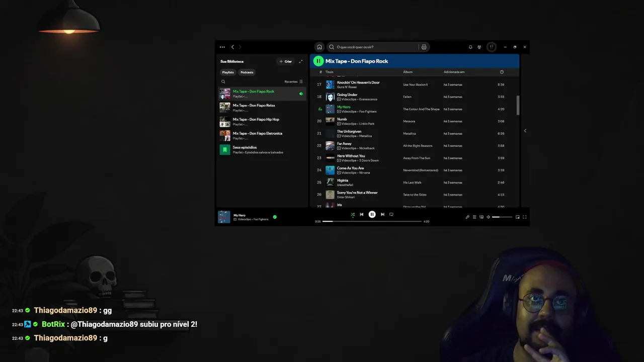Click the library expand arrows icon
This screenshot has height=362, width=644.
(x=301, y=61)
